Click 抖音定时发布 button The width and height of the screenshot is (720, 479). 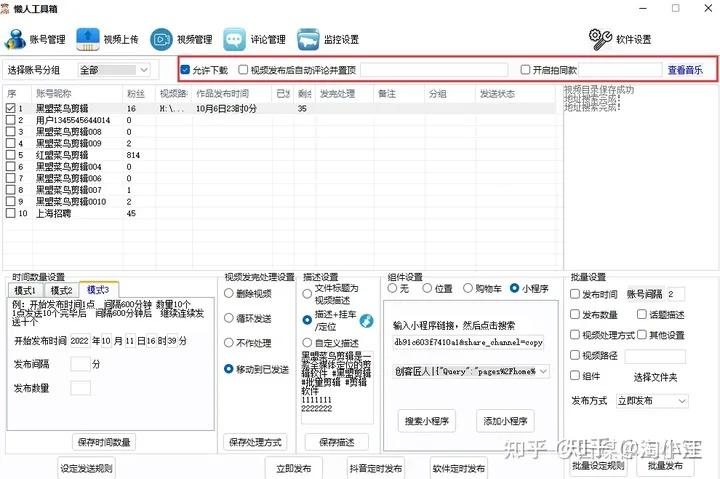(376, 468)
